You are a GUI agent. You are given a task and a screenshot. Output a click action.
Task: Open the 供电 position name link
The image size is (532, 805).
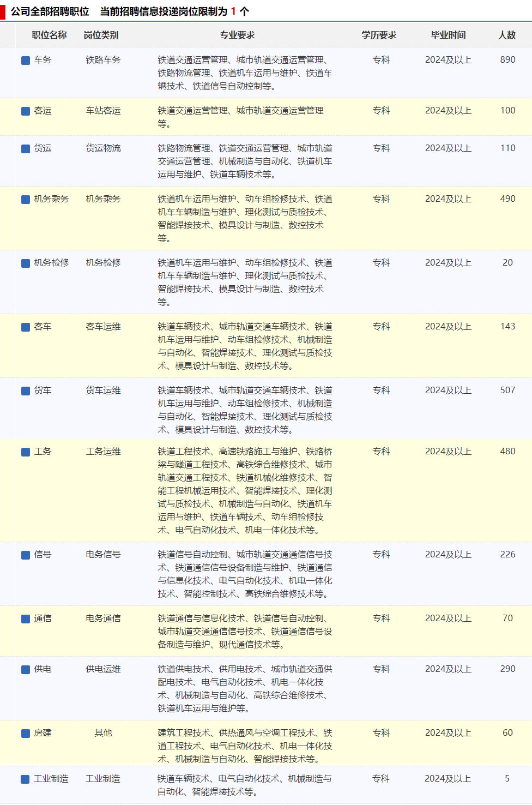tap(43, 669)
